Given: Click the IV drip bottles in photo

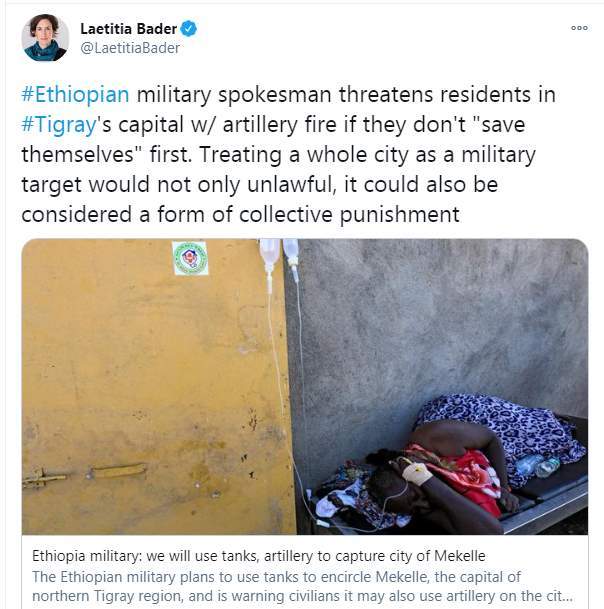Looking at the screenshot, I should pos(279,258).
